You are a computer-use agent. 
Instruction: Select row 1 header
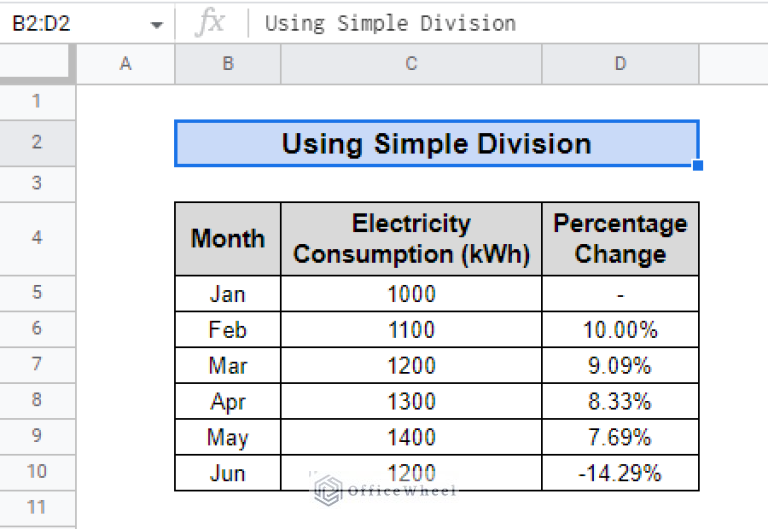(x=38, y=101)
